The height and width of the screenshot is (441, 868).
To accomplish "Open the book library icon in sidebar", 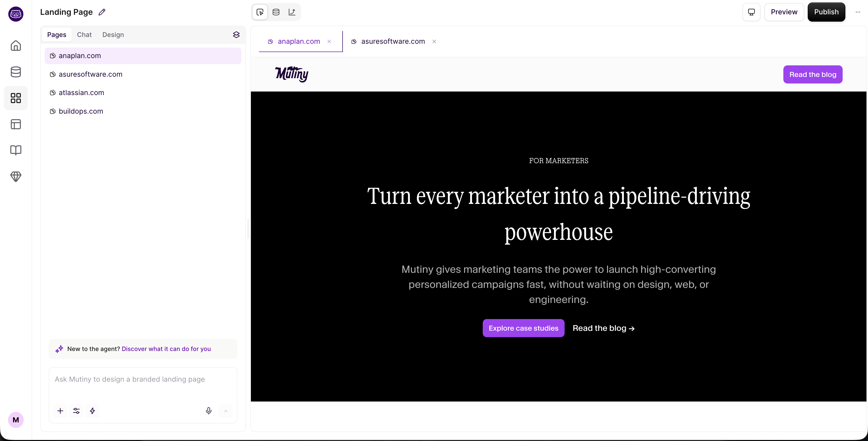I will (16, 150).
